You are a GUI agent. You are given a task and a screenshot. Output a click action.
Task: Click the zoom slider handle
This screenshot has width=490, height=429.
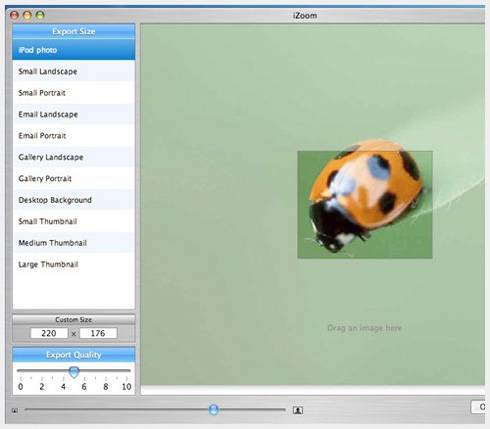point(213,410)
